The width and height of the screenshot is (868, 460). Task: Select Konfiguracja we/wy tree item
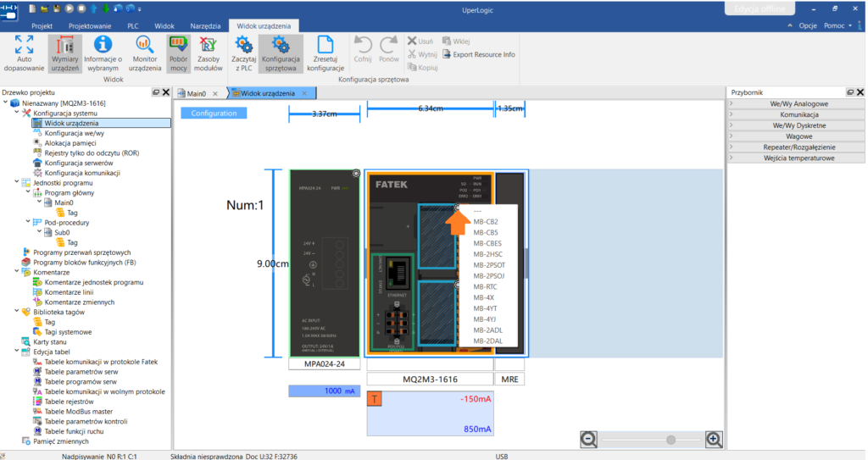tap(75, 133)
